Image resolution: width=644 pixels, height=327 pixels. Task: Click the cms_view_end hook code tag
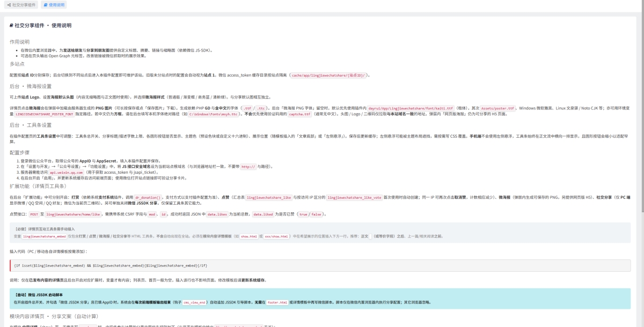click(194, 302)
